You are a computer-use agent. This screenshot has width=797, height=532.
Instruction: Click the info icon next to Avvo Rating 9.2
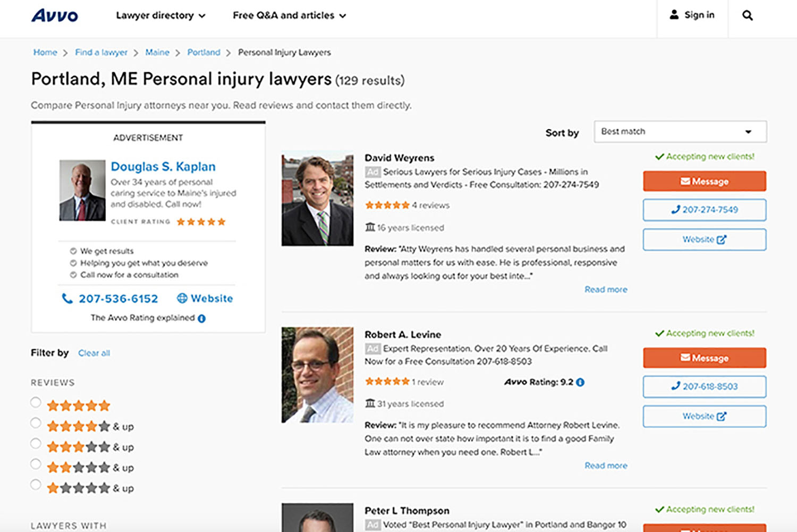[580, 382]
